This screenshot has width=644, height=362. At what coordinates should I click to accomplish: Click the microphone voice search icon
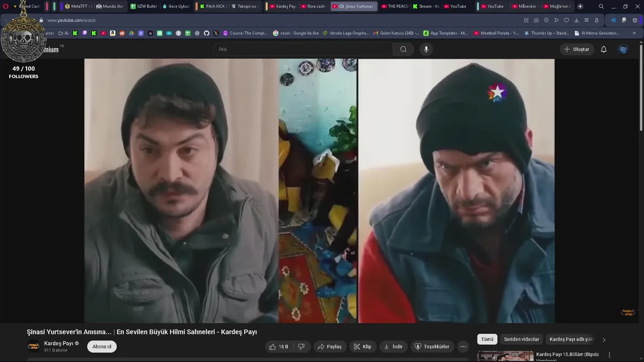click(426, 49)
